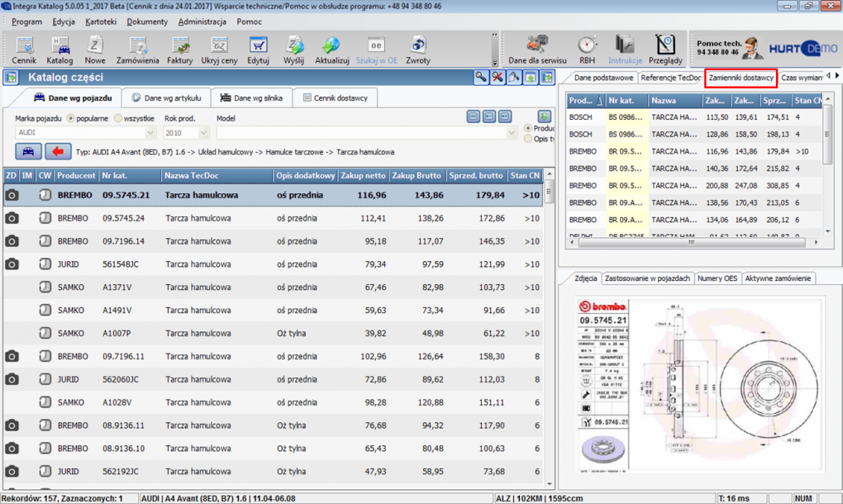843x504 pixels.
Task: Select the Produc radio option
Action: [528, 128]
